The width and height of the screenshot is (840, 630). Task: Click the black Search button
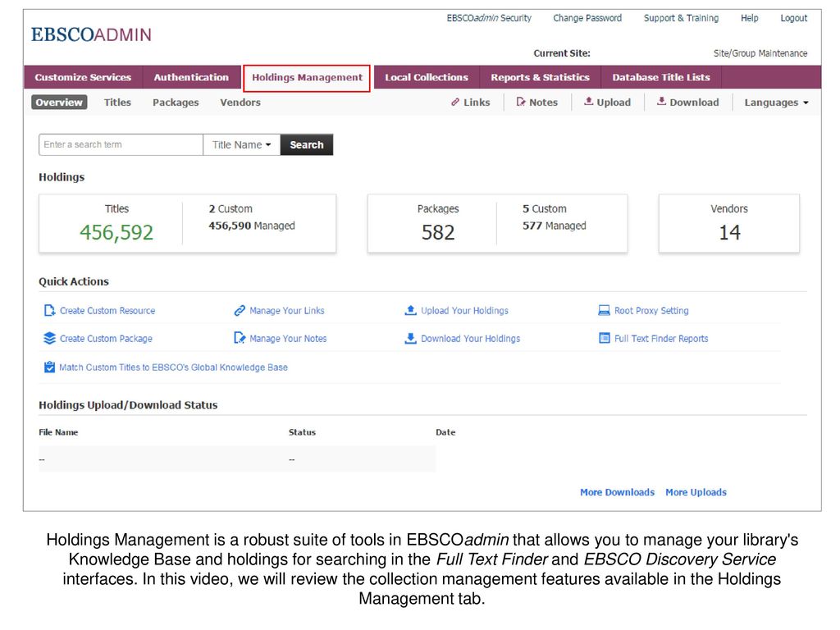click(x=307, y=144)
